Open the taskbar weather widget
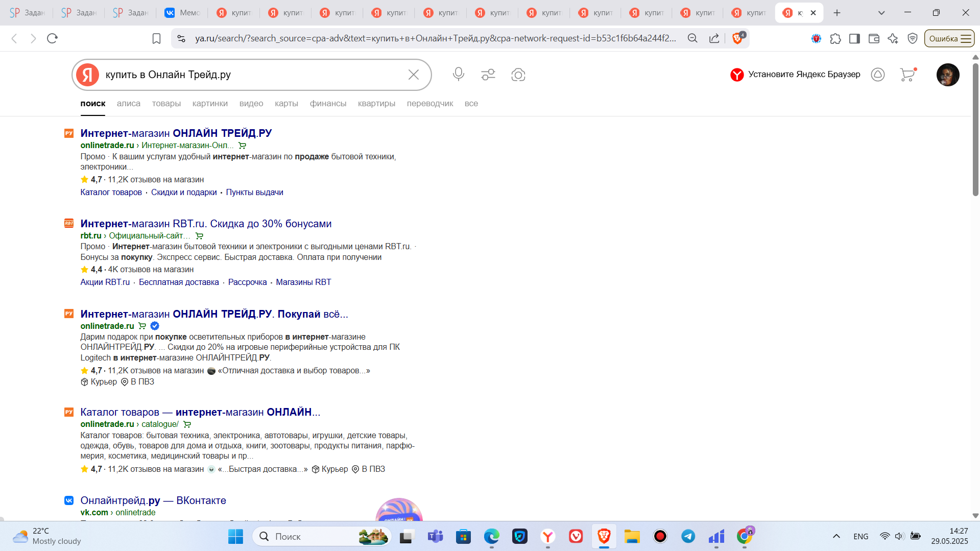Image resolution: width=980 pixels, height=551 pixels. (47, 536)
